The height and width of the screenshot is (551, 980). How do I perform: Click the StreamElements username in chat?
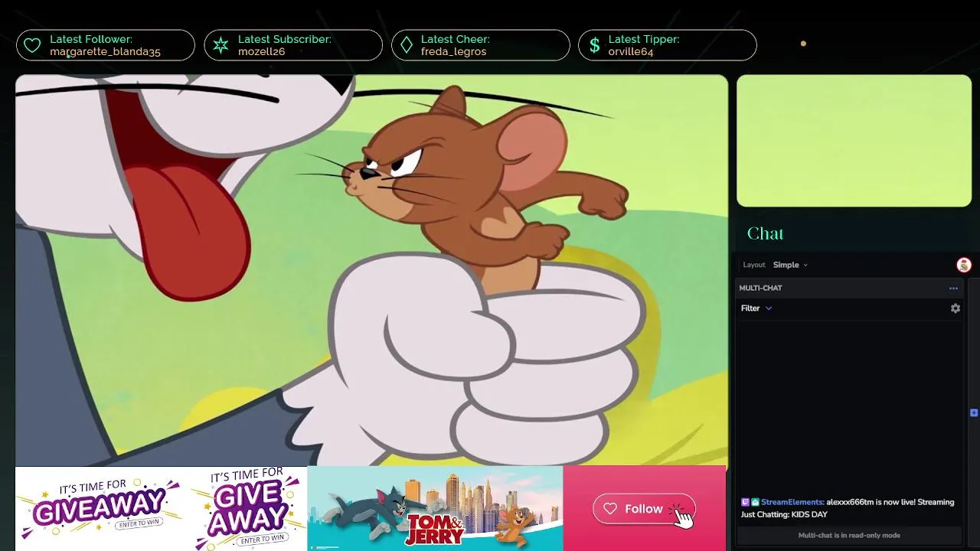[x=792, y=502]
